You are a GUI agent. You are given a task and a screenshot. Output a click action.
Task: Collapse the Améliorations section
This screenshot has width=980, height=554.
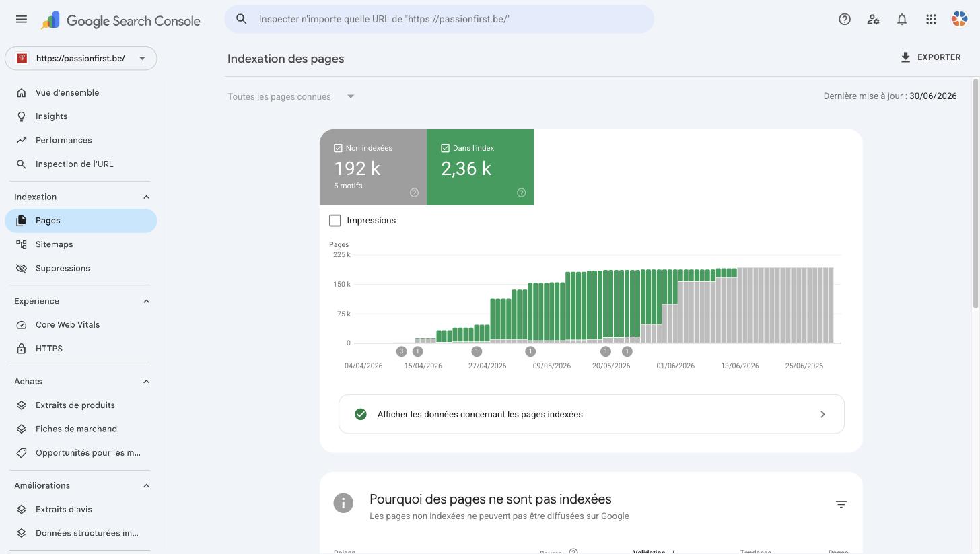146,486
